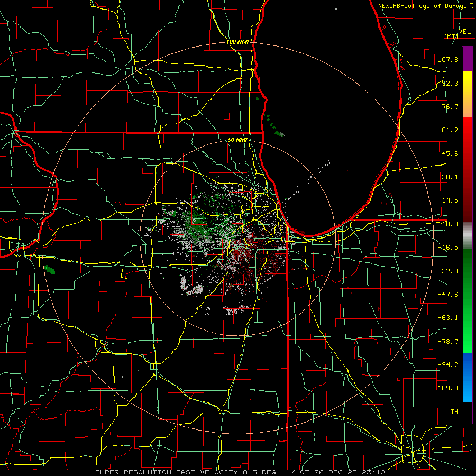Click the 76.7 velocity scale value
476x476 pixels.
[450, 106]
